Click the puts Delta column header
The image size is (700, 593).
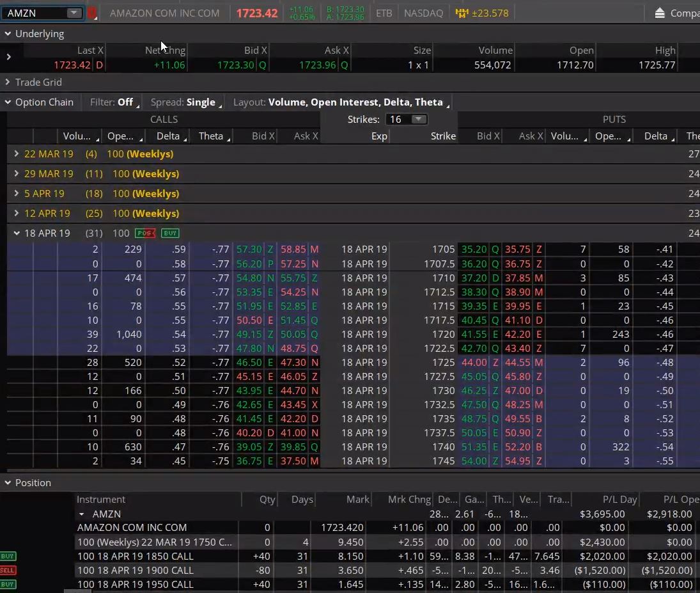click(655, 136)
